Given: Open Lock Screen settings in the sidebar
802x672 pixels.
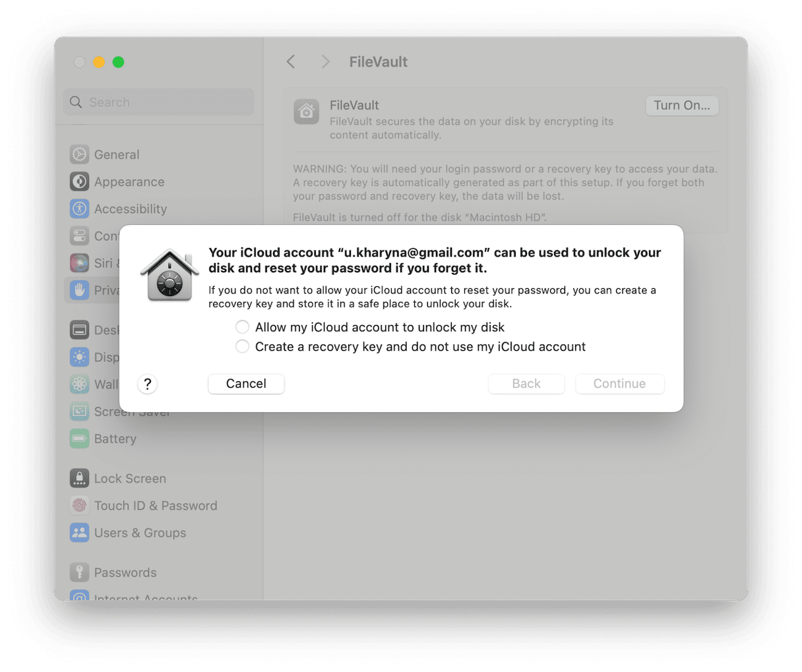Looking at the screenshot, I should point(130,479).
